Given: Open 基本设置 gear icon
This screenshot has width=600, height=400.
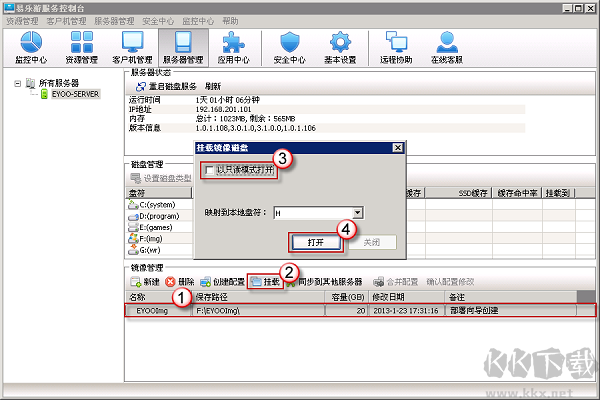Looking at the screenshot, I should coord(340,48).
